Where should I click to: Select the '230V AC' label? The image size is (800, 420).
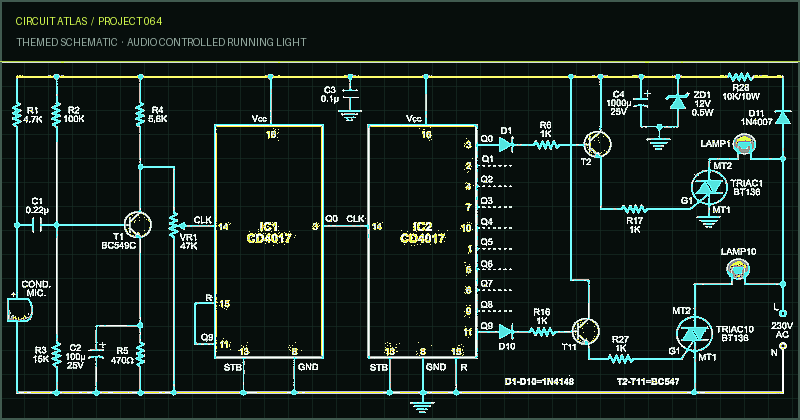point(782,330)
